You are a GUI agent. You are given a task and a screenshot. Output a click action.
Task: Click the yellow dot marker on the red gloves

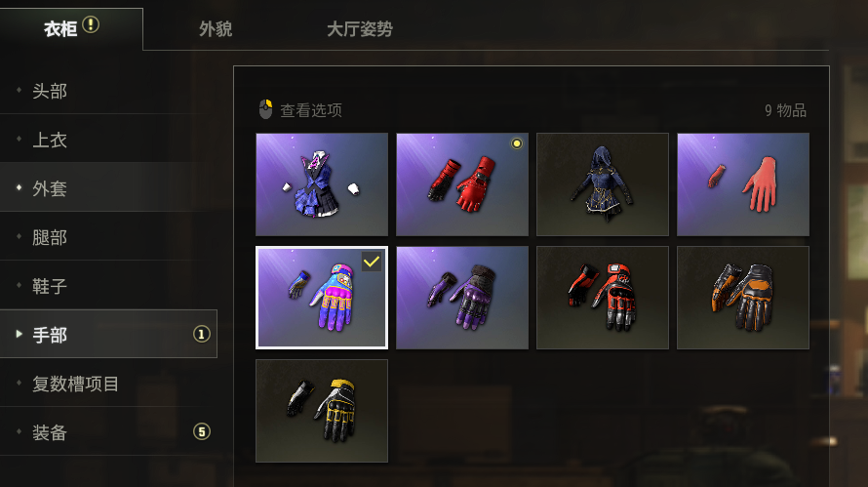(x=517, y=143)
